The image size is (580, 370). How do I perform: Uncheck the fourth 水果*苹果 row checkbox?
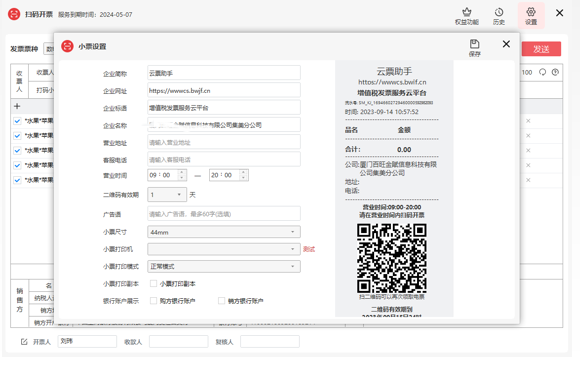pos(17,165)
